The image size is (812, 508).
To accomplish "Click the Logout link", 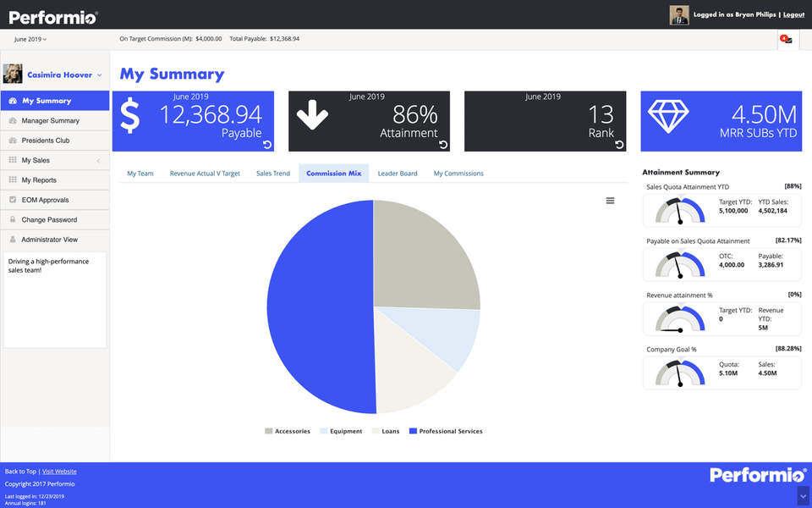I will point(793,14).
